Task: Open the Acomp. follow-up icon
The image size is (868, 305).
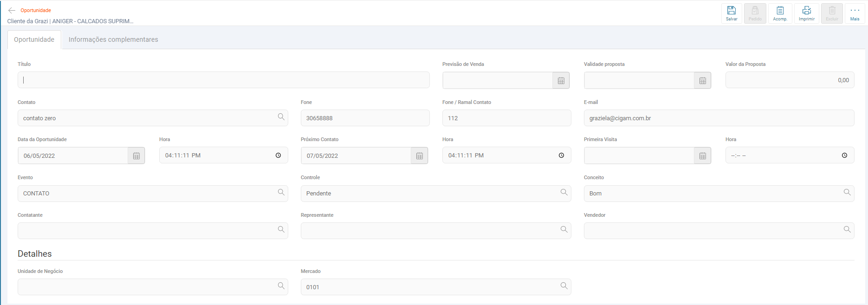Action: (780, 13)
